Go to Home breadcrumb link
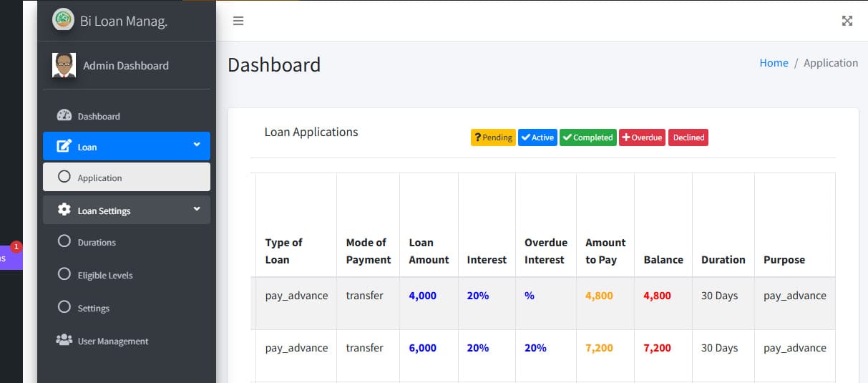Screen dimensions: 868x383 pos(774,63)
